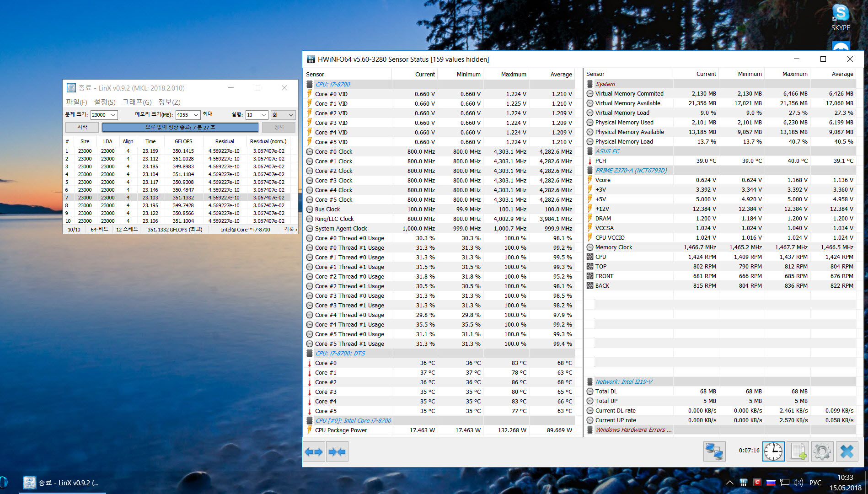
Task: Click the 정지 stop button in LinX
Action: coord(279,127)
